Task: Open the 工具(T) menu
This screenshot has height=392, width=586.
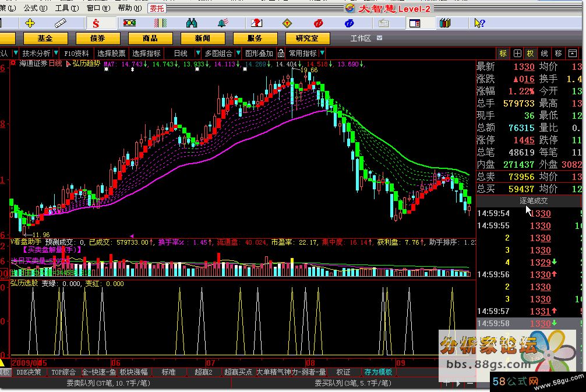Action: (x=65, y=8)
